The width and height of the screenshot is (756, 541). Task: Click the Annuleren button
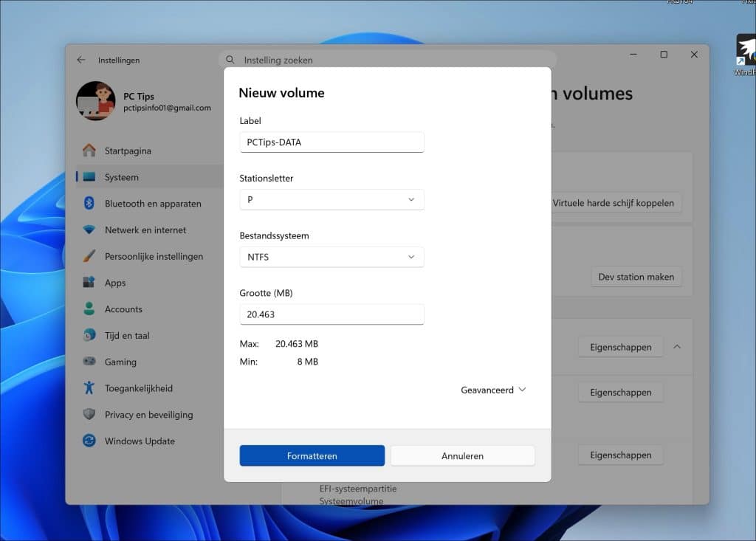point(462,455)
